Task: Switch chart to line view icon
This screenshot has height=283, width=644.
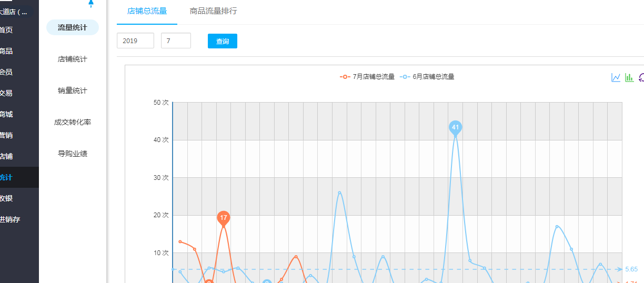Action: [x=616, y=77]
